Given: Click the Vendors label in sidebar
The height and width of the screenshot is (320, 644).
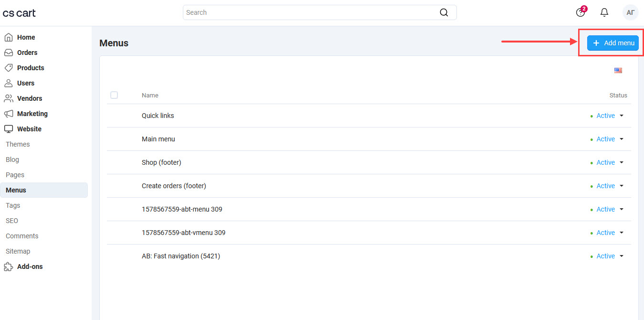Looking at the screenshot, I should point(30,98).
